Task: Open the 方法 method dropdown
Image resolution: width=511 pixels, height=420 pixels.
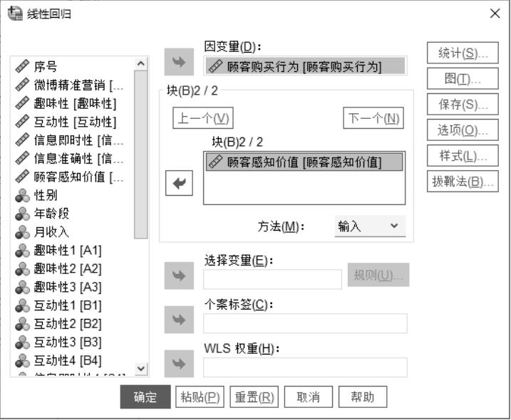Action: (370, 226)
